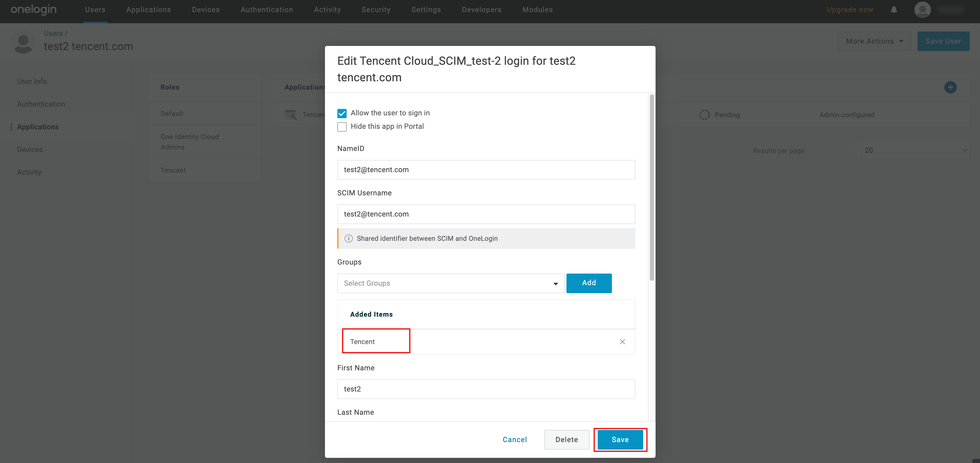Click the Tencent app icon in the applications row
This screenshot has height=463, width=980.
click(x=291, y=115)
